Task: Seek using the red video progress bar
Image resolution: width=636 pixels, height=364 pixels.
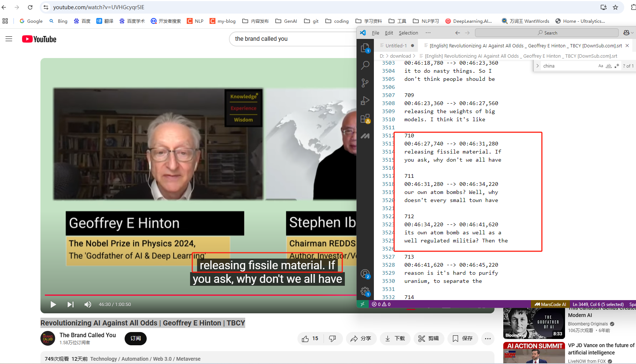Action: click(x=200, y=295)
